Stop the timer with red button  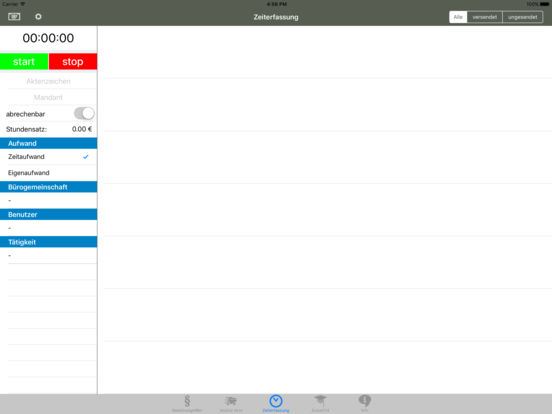pos(73,62)
